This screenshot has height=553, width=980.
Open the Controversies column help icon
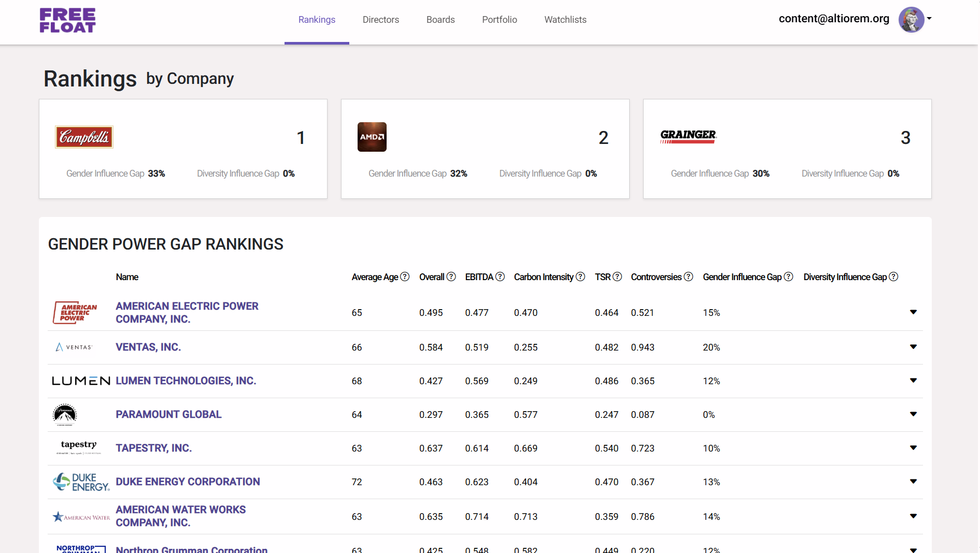[x=688, y=277]
